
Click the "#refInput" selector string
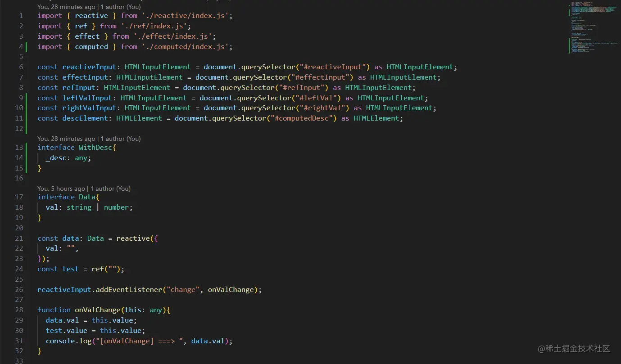[x=304, y=88]
